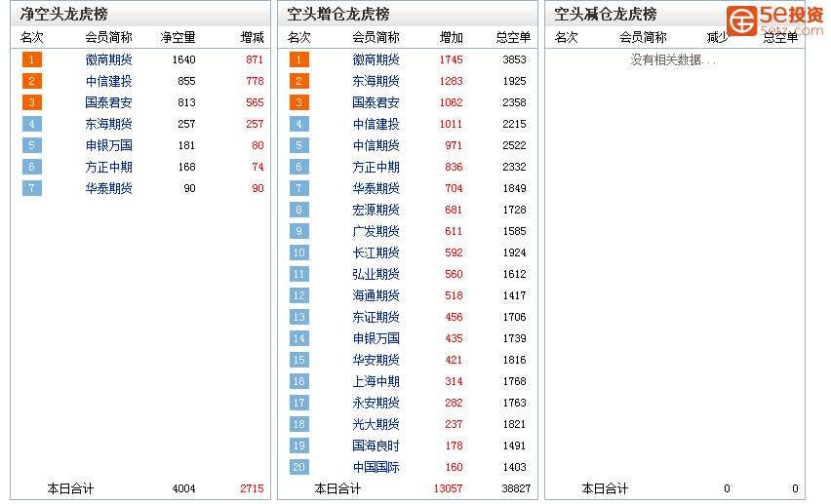Click rank badge 3 in the 空头增仓龙虎榜 table
The width and height of the screenshot is (831, 504).
click(x=298, y=102)
